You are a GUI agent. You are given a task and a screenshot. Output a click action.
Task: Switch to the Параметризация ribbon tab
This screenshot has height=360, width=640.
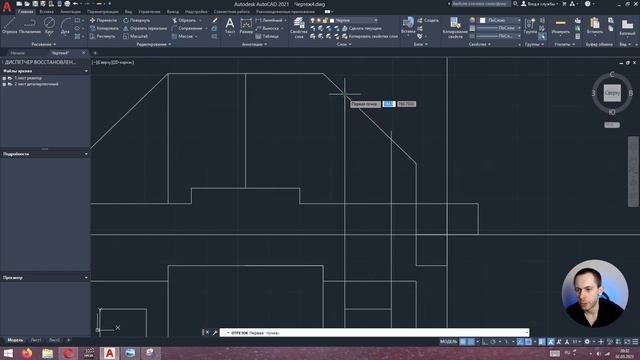click(x=103, y=12)
